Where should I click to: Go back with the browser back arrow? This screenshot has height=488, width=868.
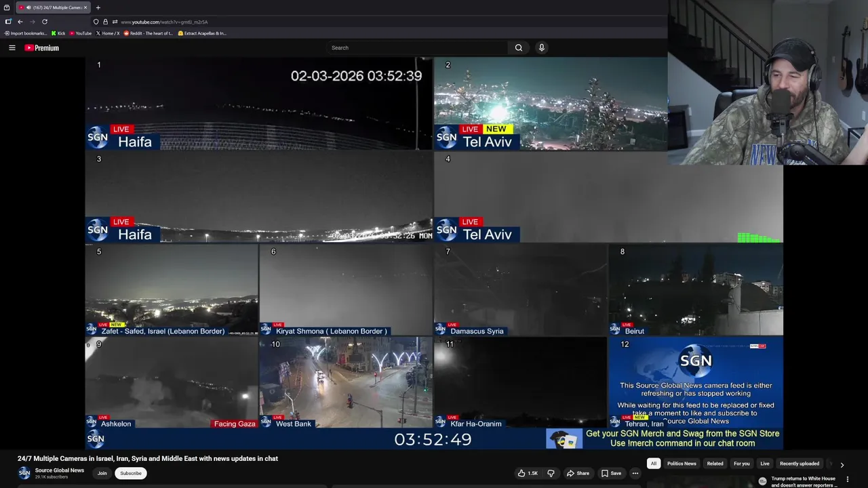click(x=20, y=22)
